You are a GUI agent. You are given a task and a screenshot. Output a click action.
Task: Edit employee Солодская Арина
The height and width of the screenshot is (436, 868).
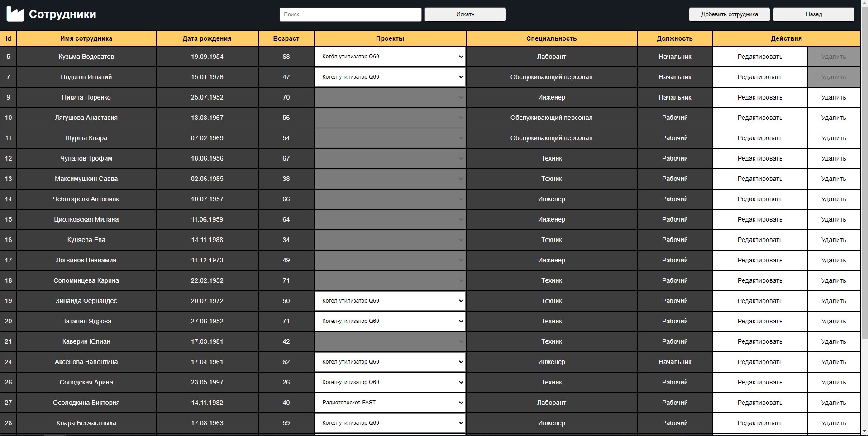pyautogui.click(x=760, y=383)
